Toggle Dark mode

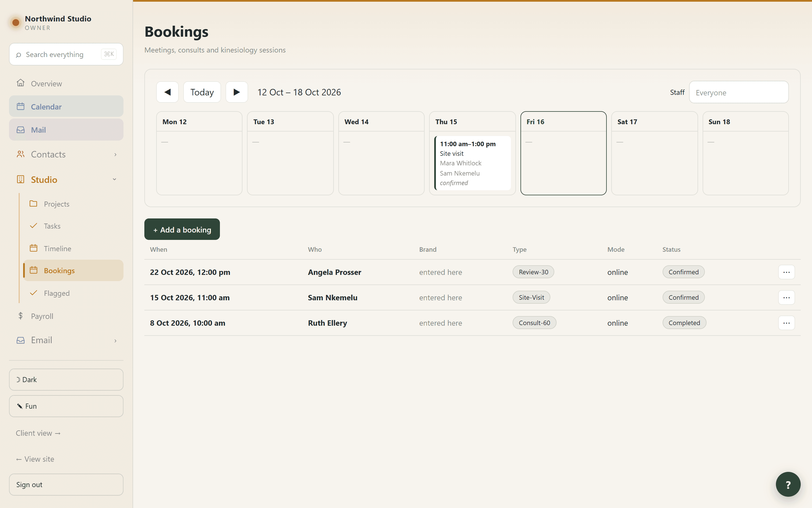(x=66, y=380)
